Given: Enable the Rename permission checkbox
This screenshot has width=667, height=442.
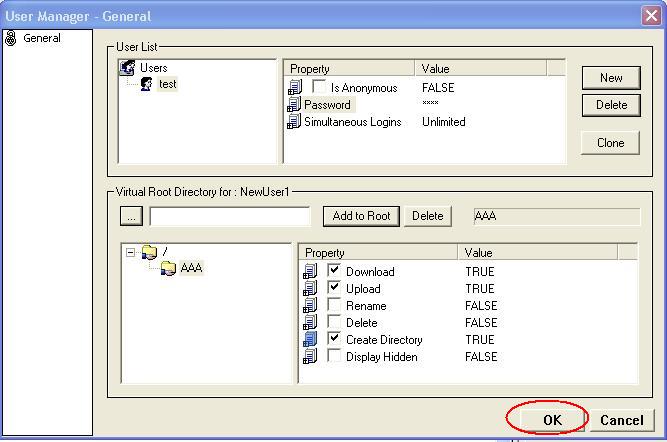Looking at the screenshot, I should pos(335,305).
